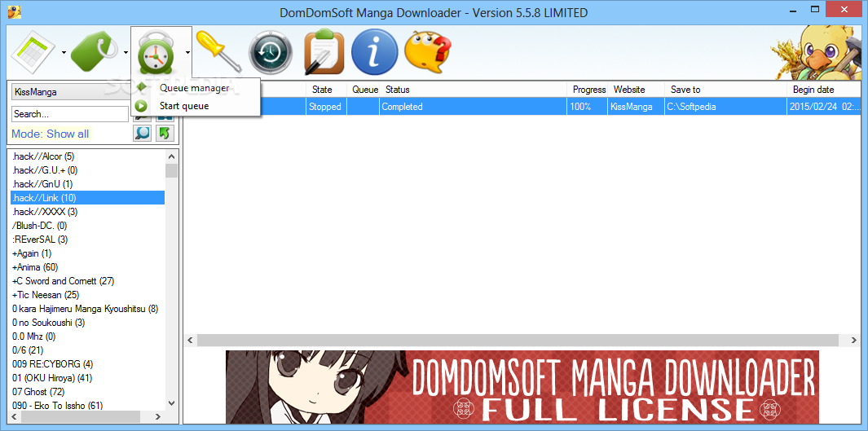Open the KissManga website dropdown
868x431 pixels.
(71, 92)
